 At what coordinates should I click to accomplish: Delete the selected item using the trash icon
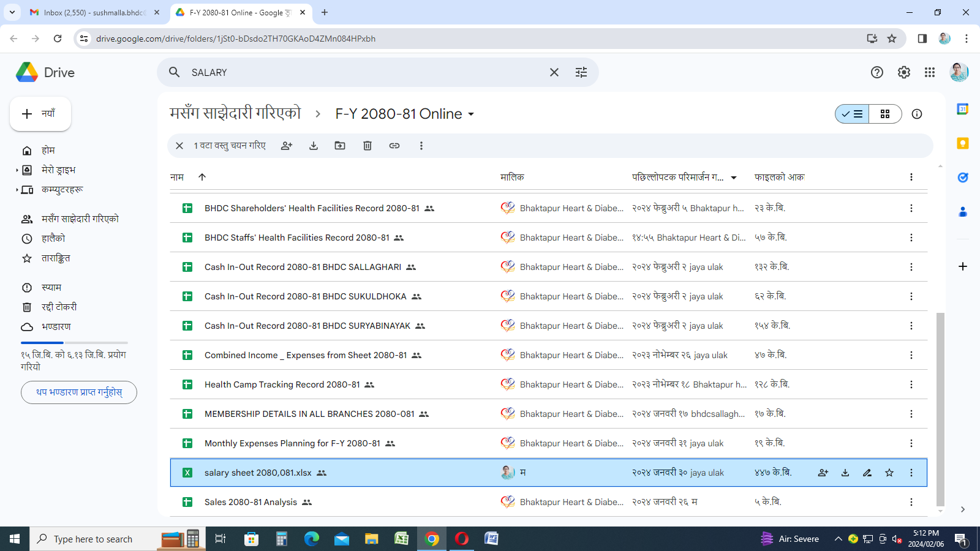pyautogui.click(x=367, y=146)
